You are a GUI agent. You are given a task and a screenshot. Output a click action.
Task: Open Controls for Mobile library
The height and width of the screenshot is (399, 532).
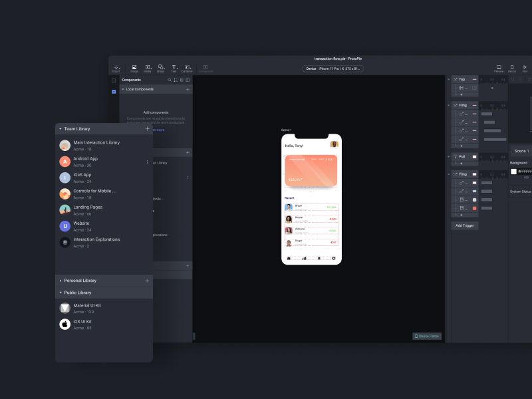(104, 194)
